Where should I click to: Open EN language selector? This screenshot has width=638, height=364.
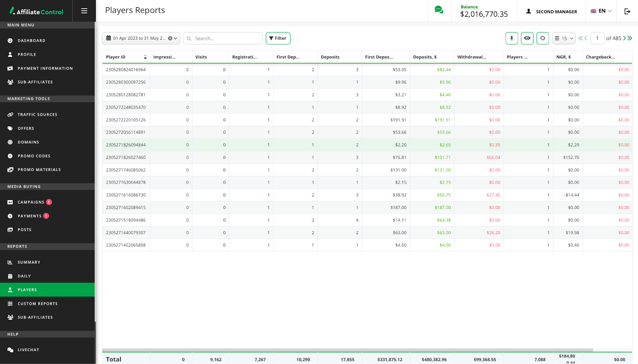coord(601,11)
